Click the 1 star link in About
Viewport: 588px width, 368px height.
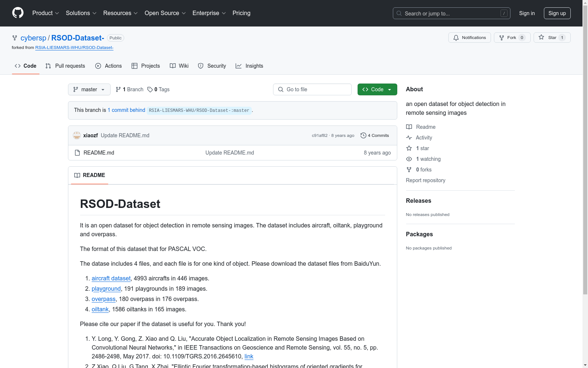pos(418,148)
